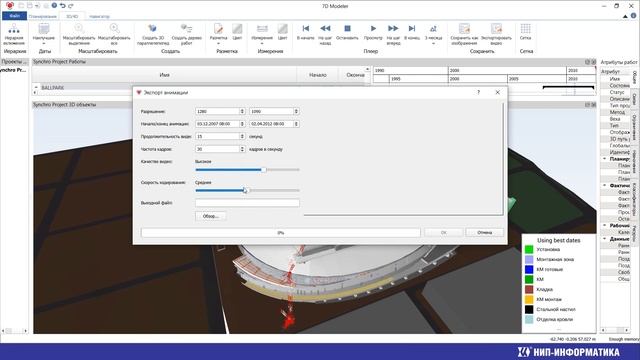640x360 pixels.
Task: Click the КМ монтаж yellow swatch
Action: point(529,299)
